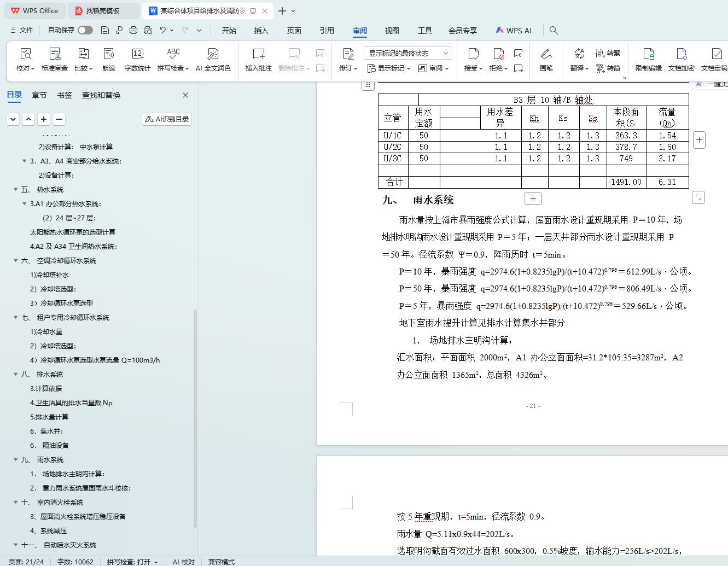Viewport: 728px width, 566px height.
Task: Collapse the 八、排水系统 tree section
Action: (x=15, y=375)
